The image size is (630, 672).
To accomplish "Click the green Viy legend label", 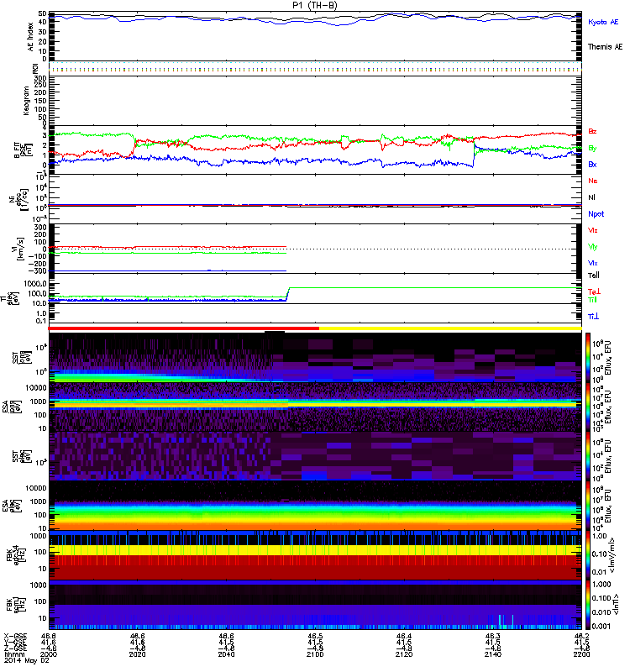I will pos(593,247).
